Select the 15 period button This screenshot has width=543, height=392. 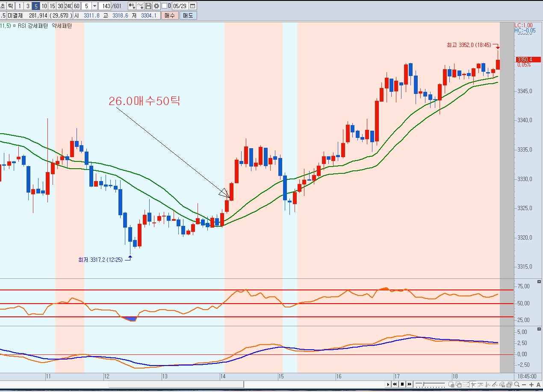(x=52, y=6)
